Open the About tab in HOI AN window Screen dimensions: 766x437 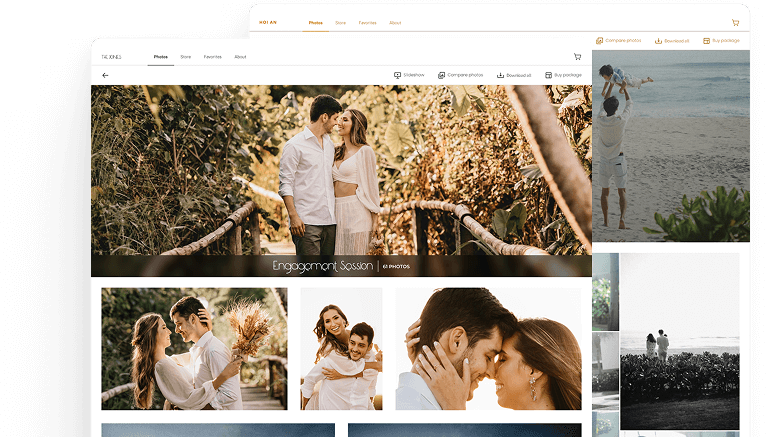(395, 22)
